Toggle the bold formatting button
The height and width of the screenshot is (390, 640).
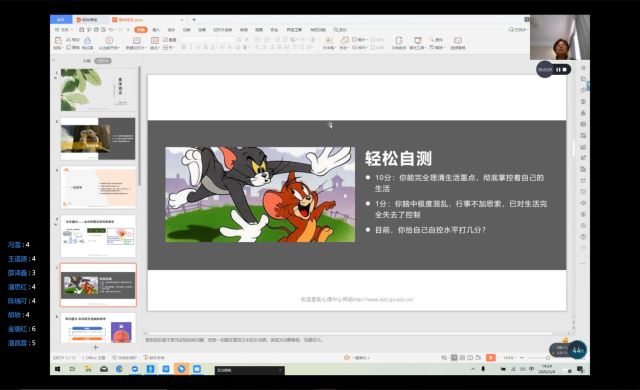tap(184, 47)
